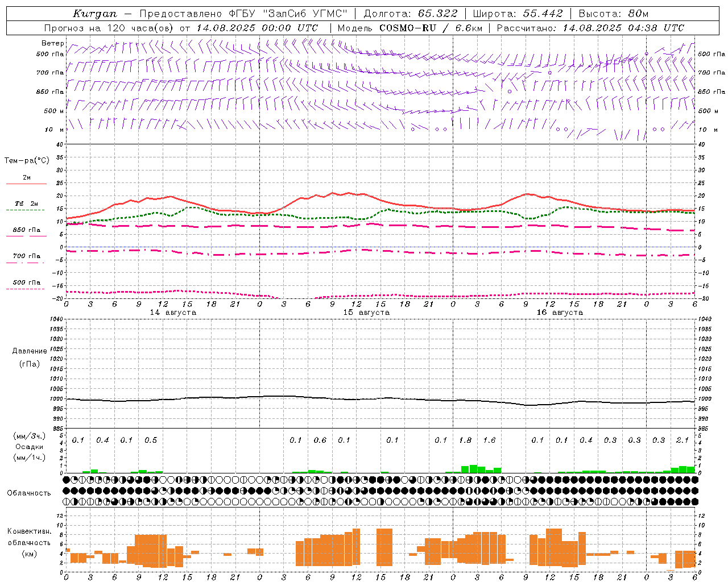Select the 1.6 precipitation value
Screen dimensions: 728x582
click(x=489, y=440)
